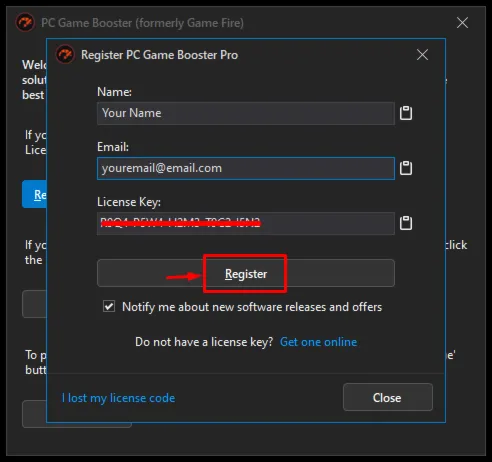Click the bottom-left gray button behind the dialog

[34, 414]
